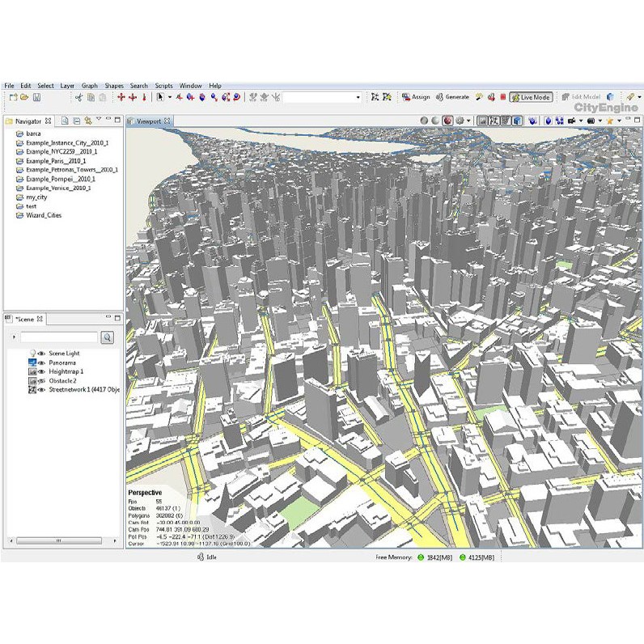Click the Save disk toolbar icon

pos(36,97)
